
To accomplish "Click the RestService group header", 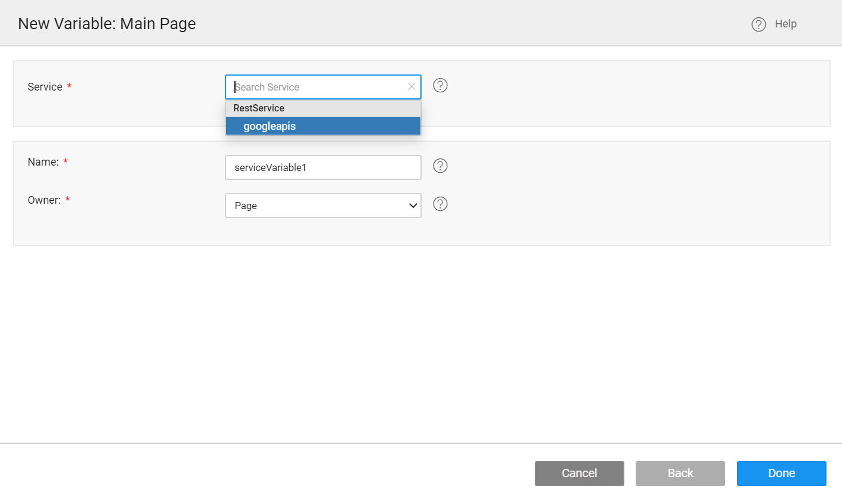I will tap(259, 108).
